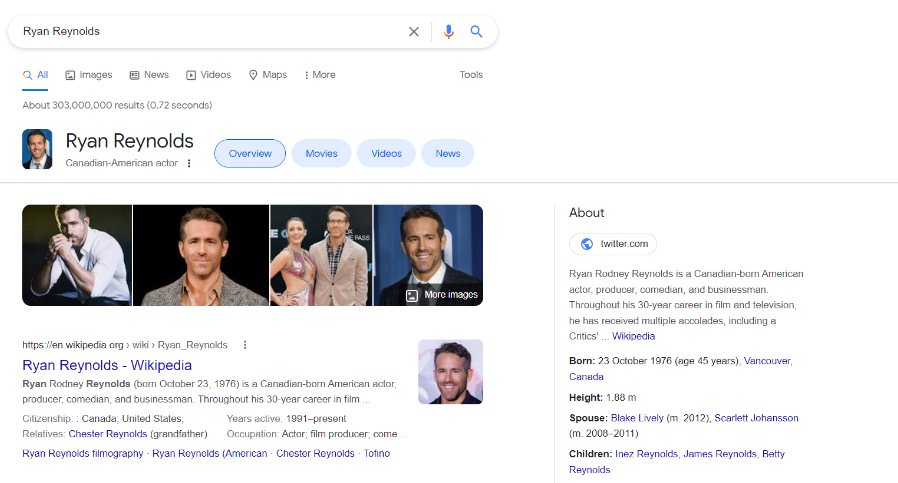Select the Videos chip in knowledge header
This screenshot has height=483, width=898.
387,154
